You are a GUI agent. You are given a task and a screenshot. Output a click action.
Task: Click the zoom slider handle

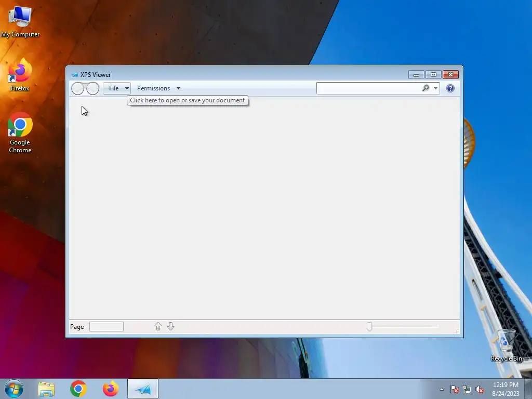tap(369, 326)
